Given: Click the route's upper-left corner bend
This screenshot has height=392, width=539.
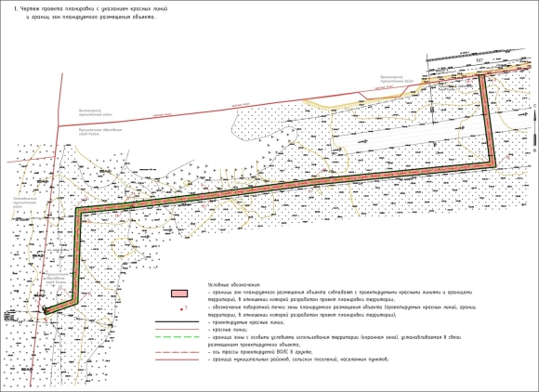Looking at the screenshot, I should [x=79, y=210].
